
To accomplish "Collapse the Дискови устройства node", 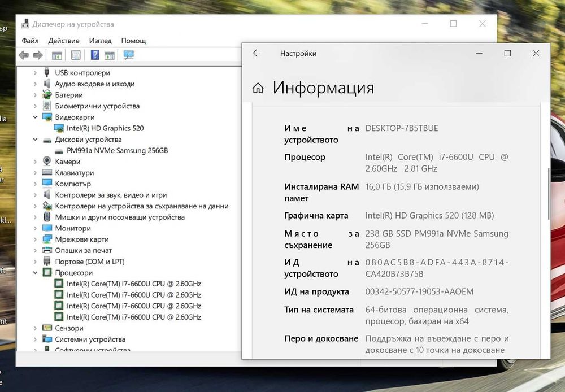I will (35, 140).
